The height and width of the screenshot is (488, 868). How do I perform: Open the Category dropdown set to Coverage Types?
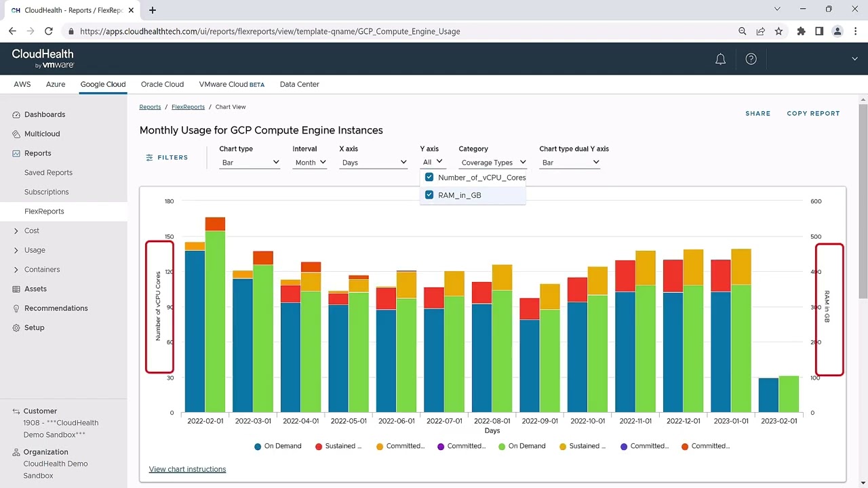click(493, 163)
